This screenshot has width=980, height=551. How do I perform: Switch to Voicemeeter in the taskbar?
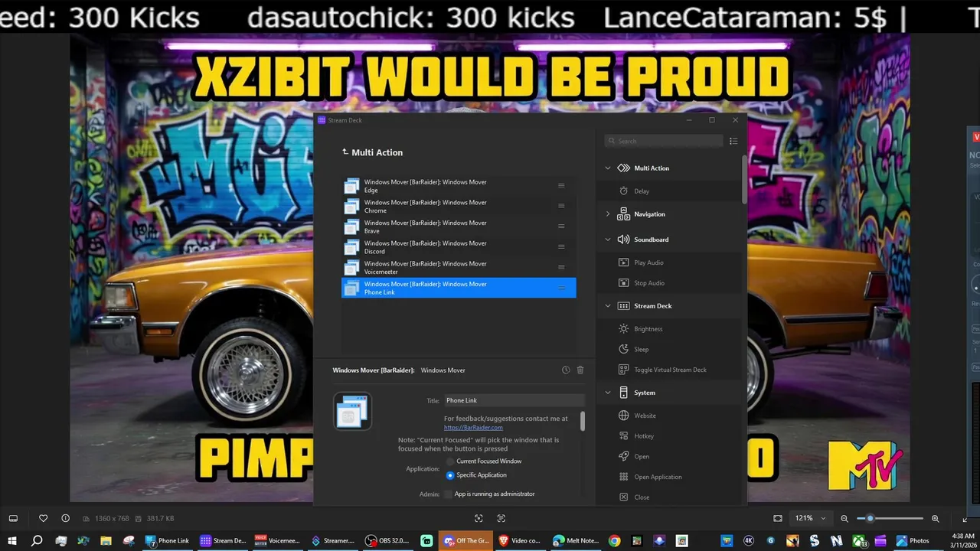pyautogui.click(x=277, y=540)
